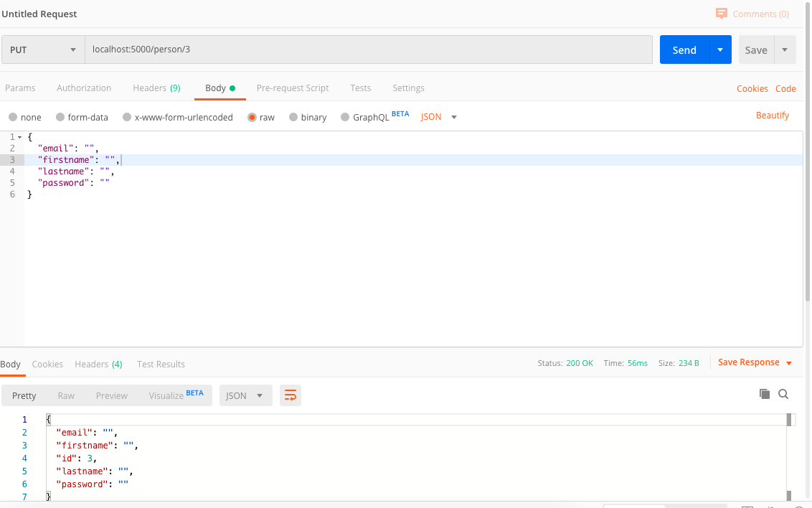812x508 pixels.
Task: Open the PUT request method dropdown
Action: click(x=43, y=49)
